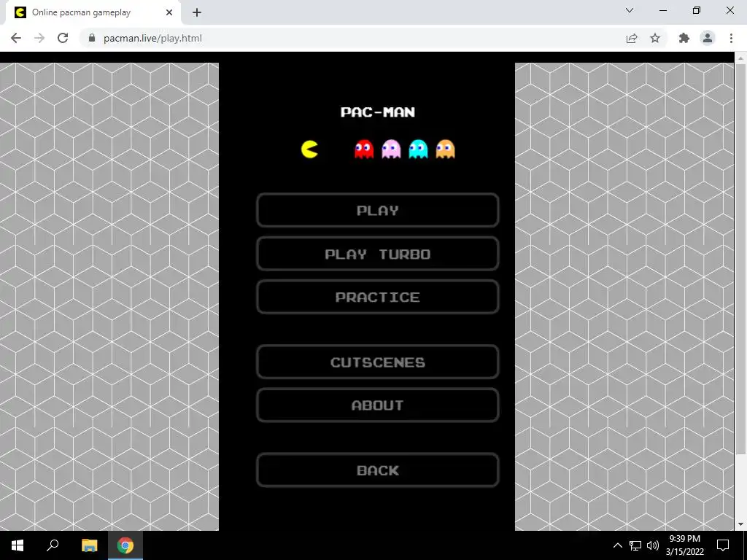View the CUTSCENES menu
This screenshot has width=747, height=560.
click(x=377, y=362)
